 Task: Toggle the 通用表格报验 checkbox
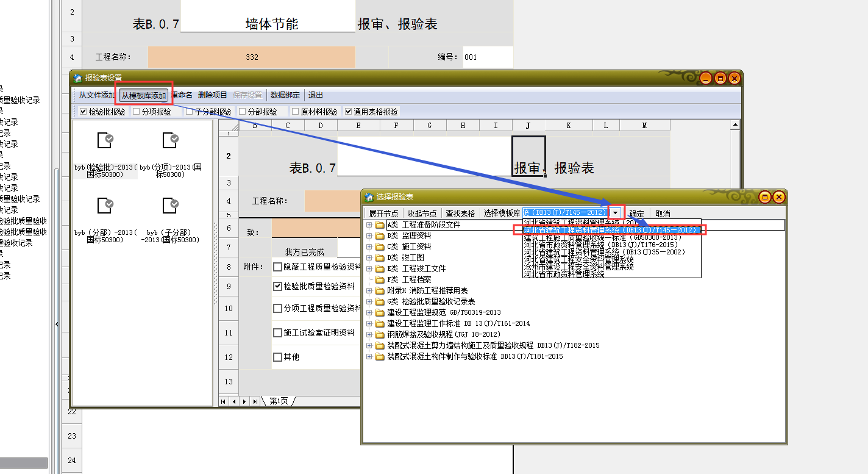348,112
